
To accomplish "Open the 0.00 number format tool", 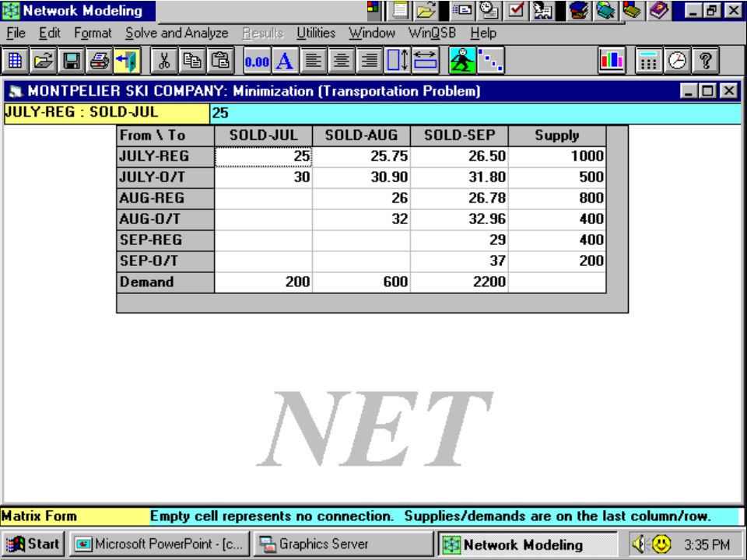I will coord(257,61).
